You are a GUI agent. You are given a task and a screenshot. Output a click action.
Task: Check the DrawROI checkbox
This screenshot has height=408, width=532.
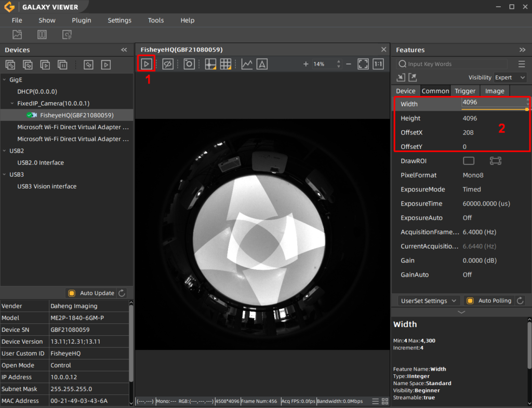[469, 160]
